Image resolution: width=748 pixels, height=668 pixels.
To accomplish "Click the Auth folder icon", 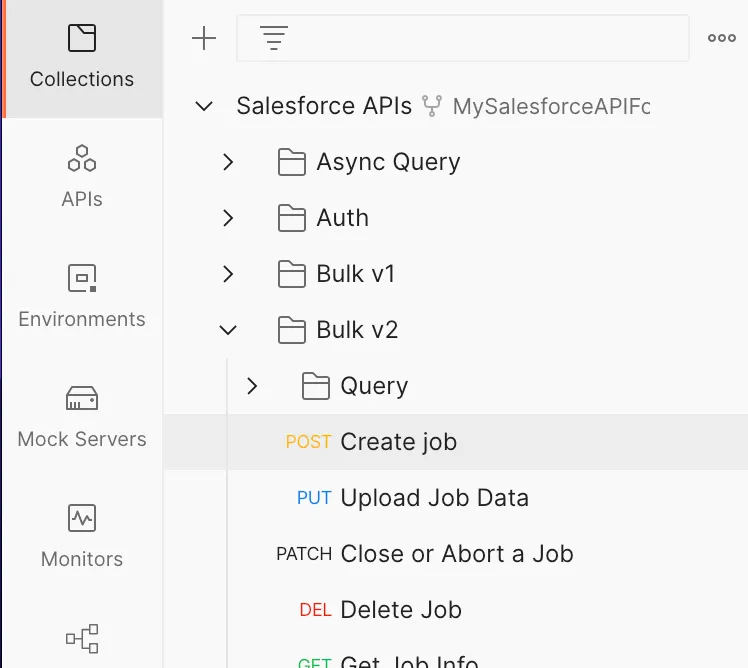I will point(291,218).
